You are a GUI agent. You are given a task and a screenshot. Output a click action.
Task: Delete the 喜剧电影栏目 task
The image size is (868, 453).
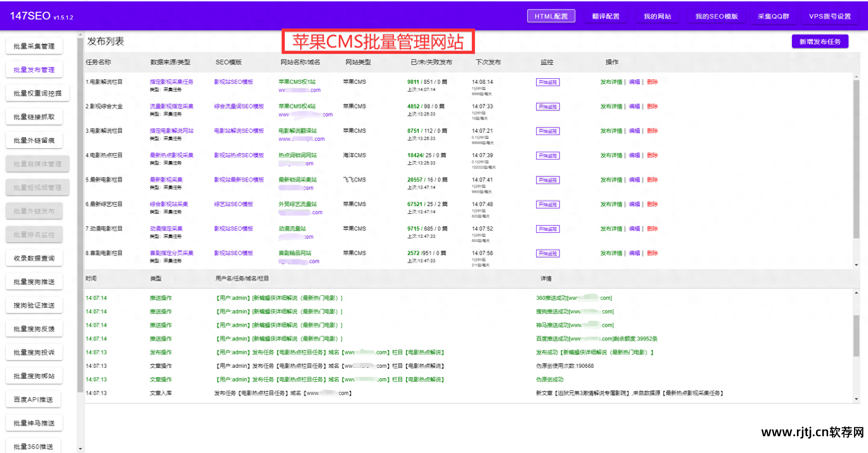[x=652, y=253]
